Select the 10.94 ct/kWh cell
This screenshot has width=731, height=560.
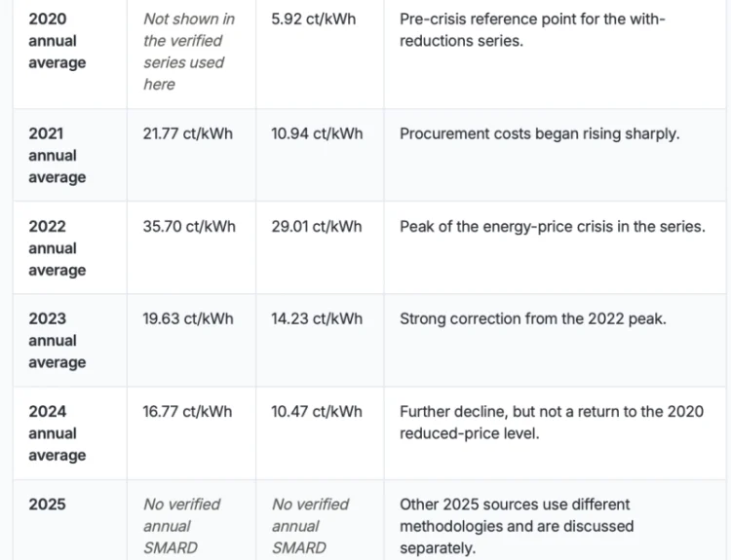(x=317, y=133)
